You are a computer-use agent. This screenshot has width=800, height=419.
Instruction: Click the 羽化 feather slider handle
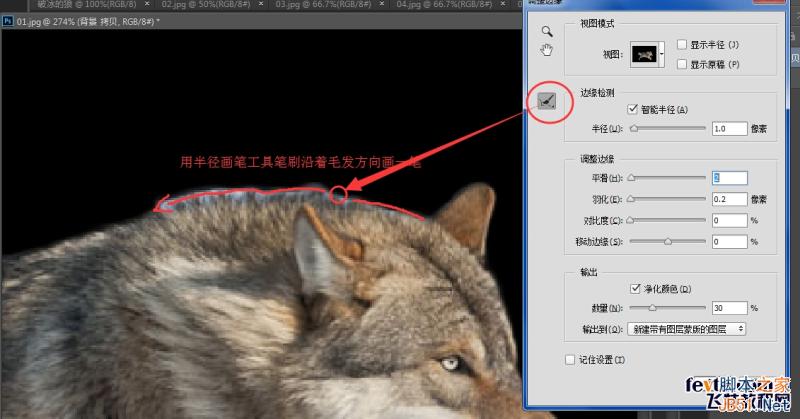coord(631,199)
